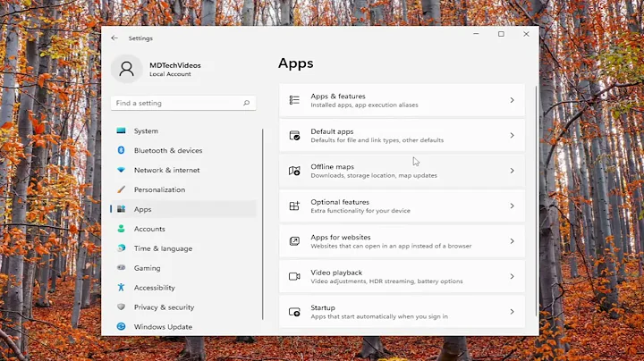Click the Accounts person icon

(x=121, y=229)
